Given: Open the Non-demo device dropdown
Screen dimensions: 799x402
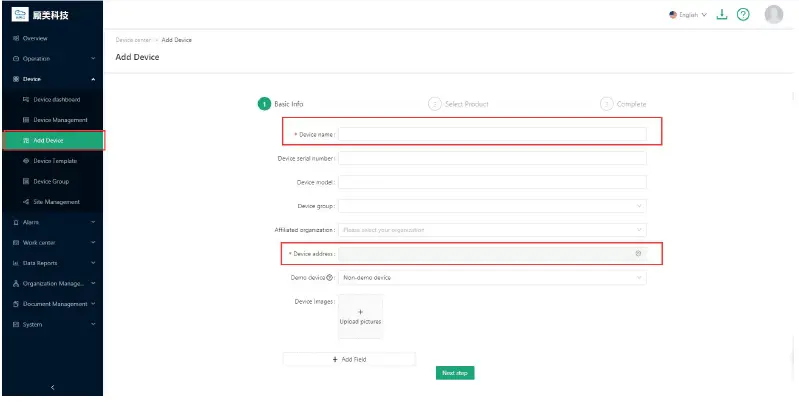Looking at the screenshot, I should [x=492, y=278].
